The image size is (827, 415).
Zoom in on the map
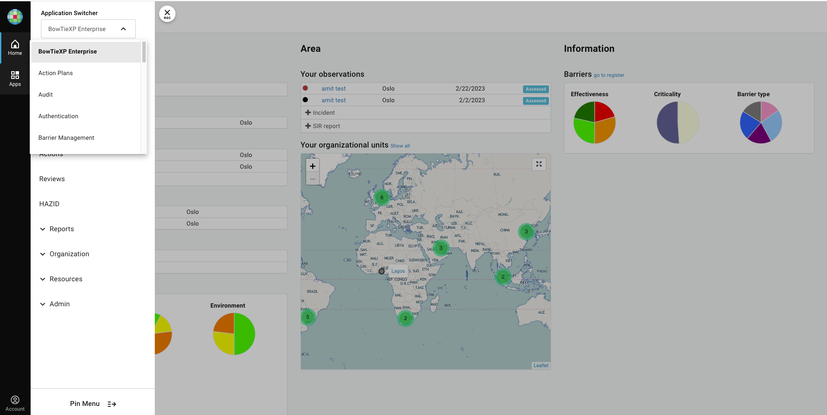pos(312,166)
